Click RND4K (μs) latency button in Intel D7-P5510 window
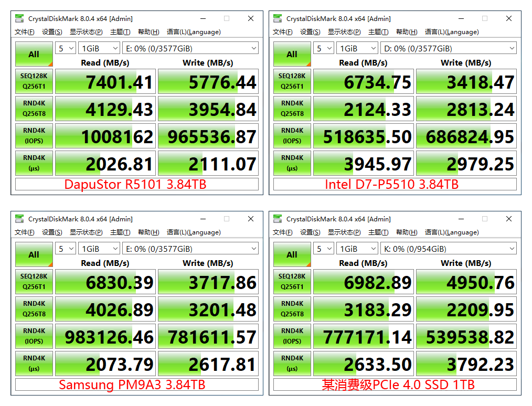532x406 pixels. 292,163
